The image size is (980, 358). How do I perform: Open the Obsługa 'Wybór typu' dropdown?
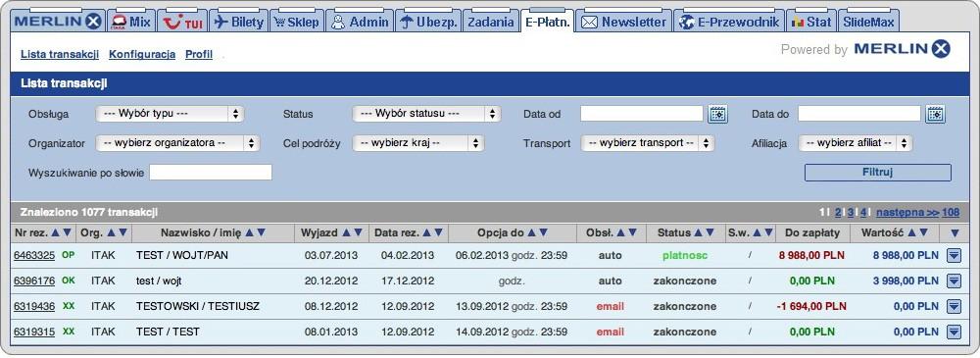(x=170, y=114)
